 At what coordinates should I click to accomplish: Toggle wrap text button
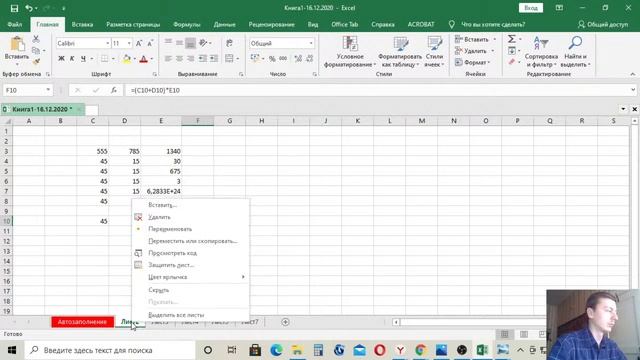pyautogui.click(x=229, y=43)
